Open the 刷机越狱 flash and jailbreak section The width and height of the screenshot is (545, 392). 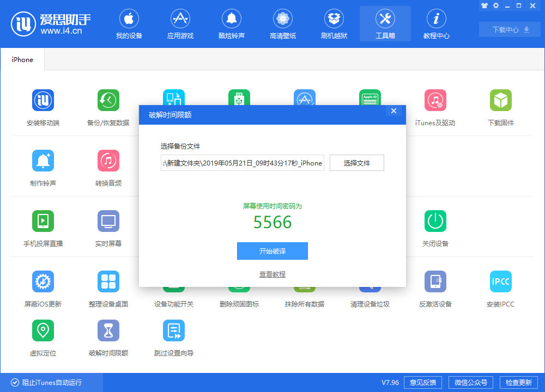coord(334,23)
